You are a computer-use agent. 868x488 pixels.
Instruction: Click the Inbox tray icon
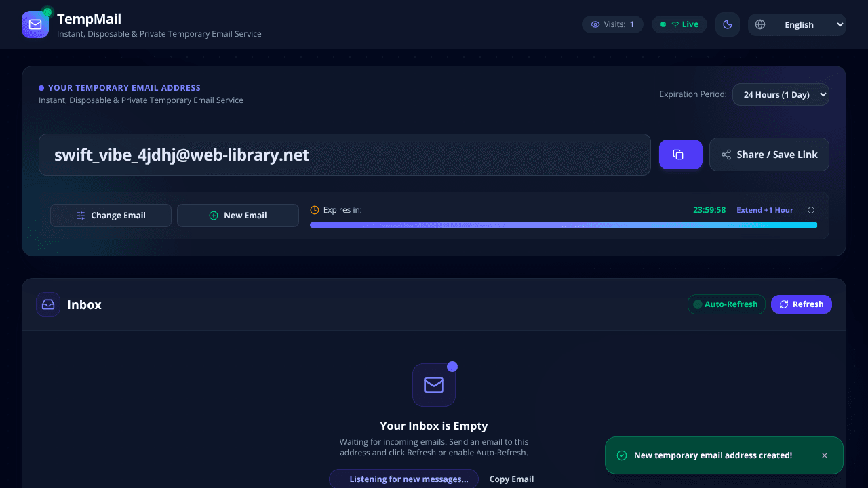pos(48,304)
